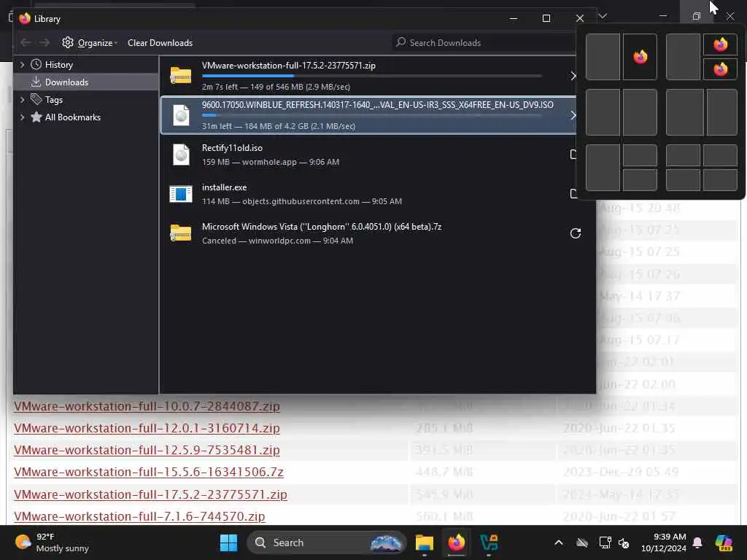Open the VMware Workstation taskbar icon
747x560 pixels.
(x=489, y=542)
